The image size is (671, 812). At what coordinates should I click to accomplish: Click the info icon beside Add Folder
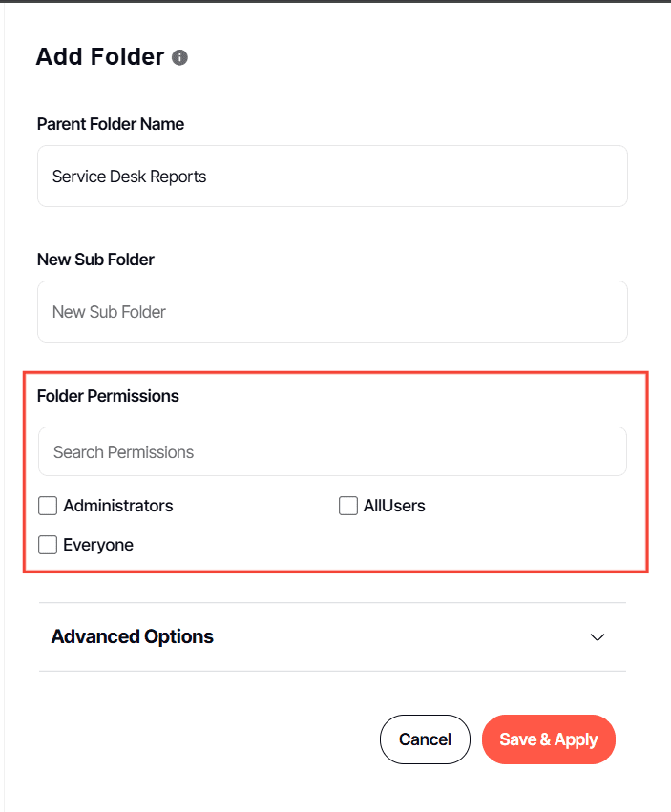179,57
